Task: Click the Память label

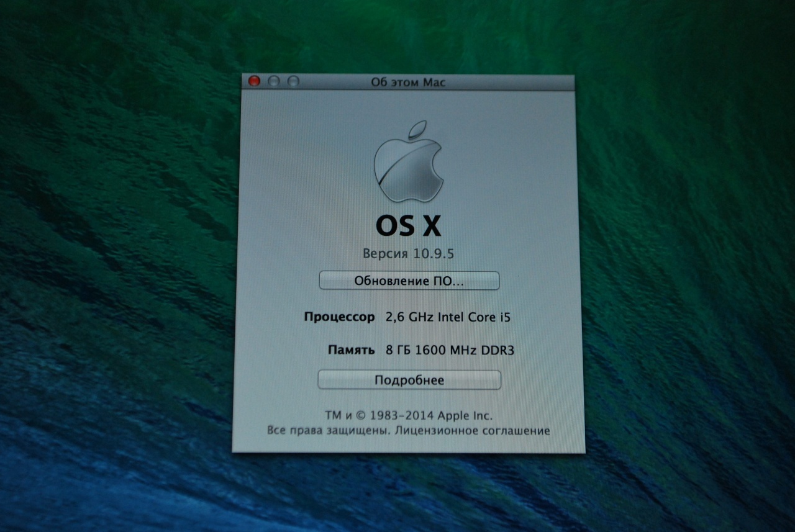Action: pyautogui.click(x=351, y=350)
